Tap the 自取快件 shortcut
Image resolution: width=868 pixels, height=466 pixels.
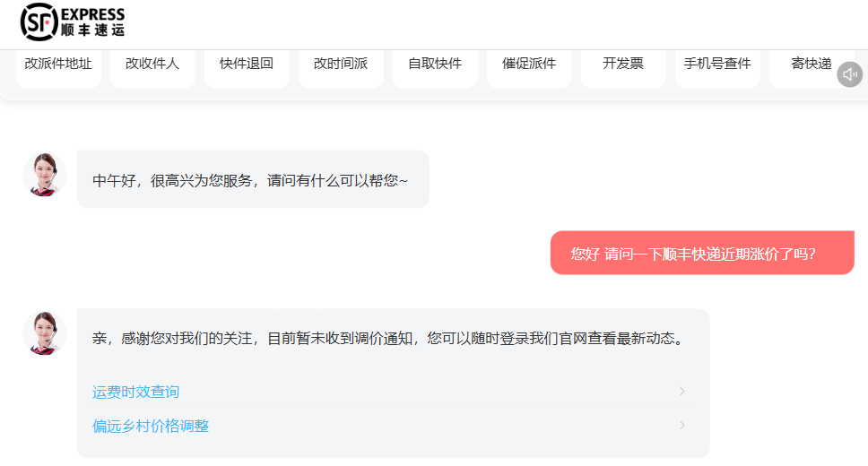tap(435, 65)
